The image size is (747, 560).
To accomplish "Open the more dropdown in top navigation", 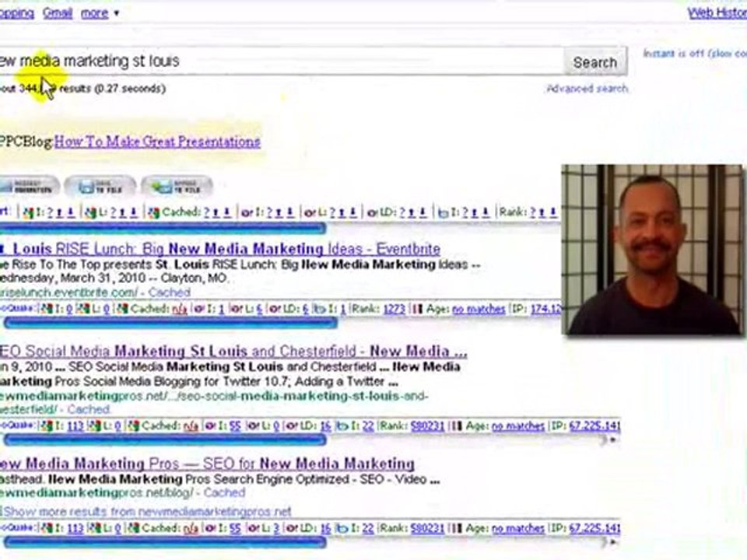I will tap(100, 13).
